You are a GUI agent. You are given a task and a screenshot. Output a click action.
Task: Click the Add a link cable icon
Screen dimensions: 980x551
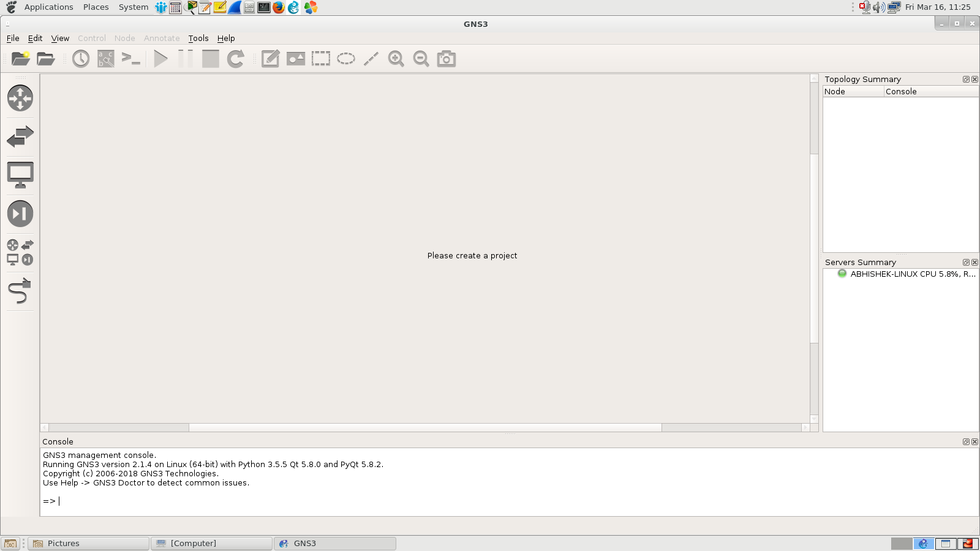[x=20, y=291]
